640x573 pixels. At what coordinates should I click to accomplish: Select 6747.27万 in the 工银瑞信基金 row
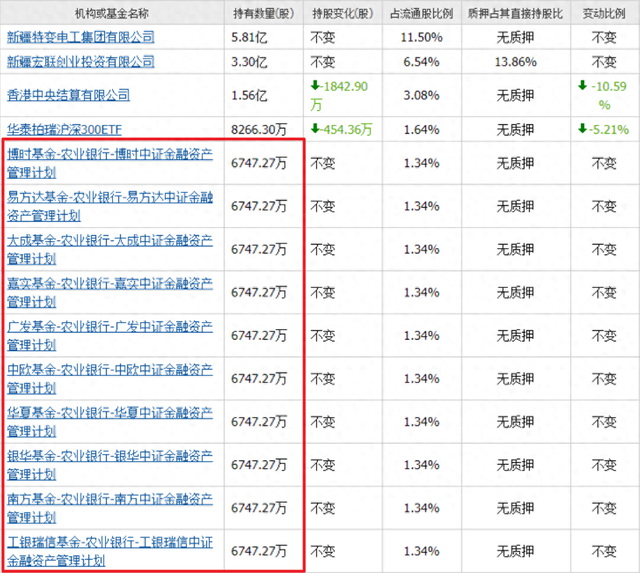(x=259, y=551)
